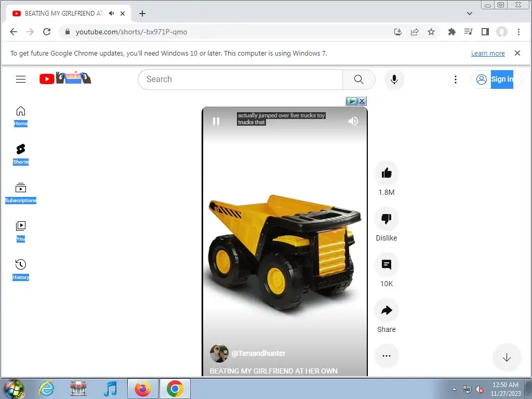Click the magnifier search button

[359, 79]
